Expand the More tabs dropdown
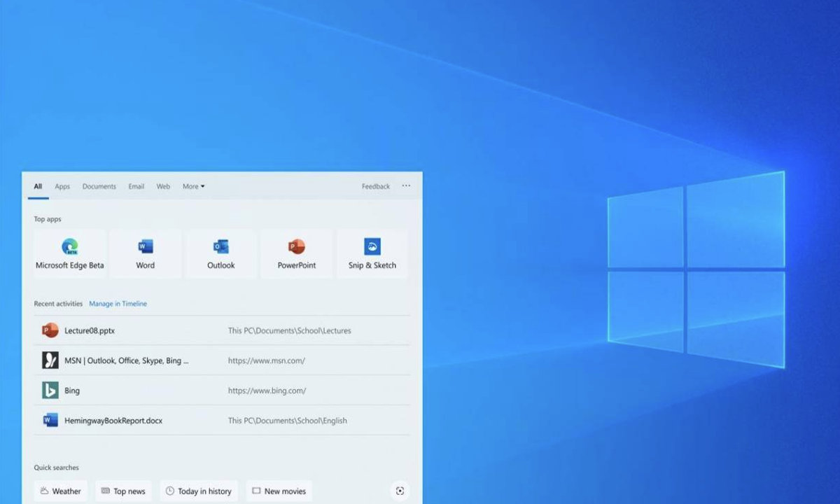 [193, 186]
